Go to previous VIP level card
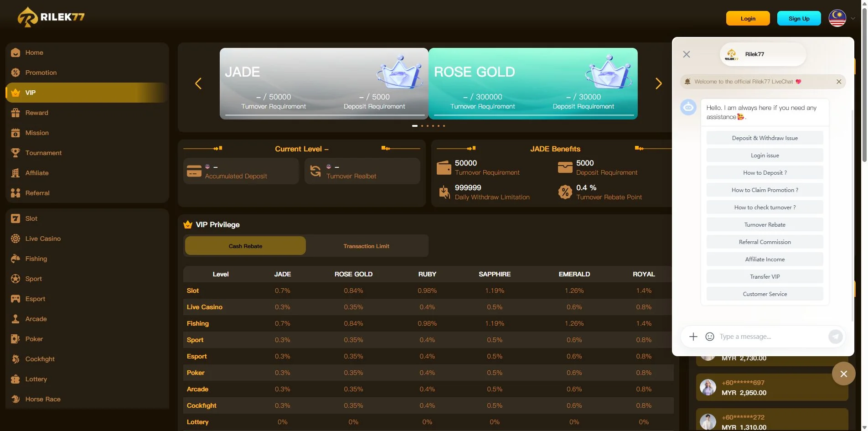The image size is (868, 431). pyautogui.click(x=198, y=83)
